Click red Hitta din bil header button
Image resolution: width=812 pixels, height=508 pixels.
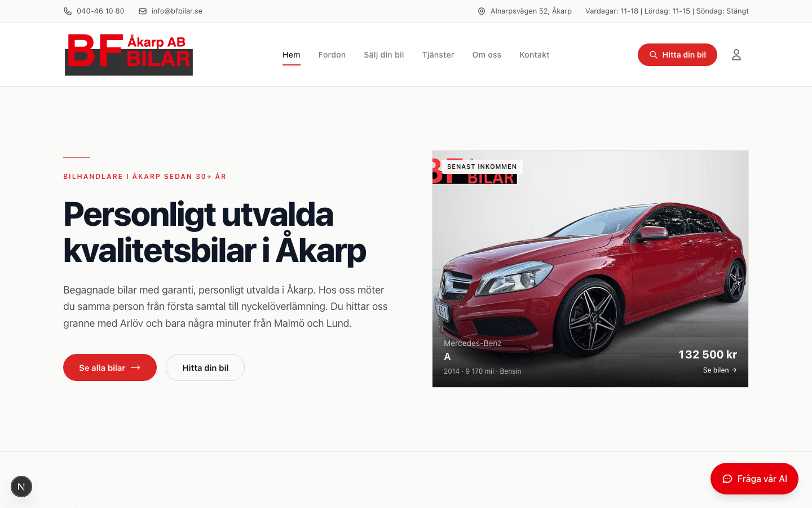(677, 55)
